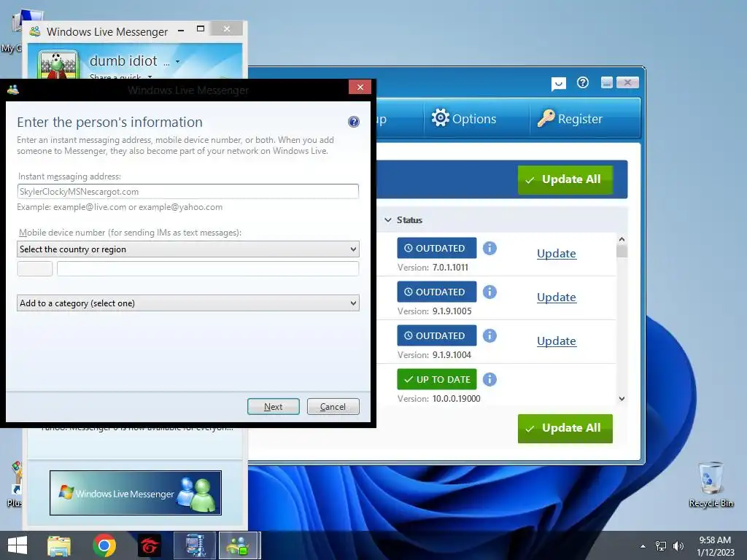Open the Garena app on the taskbar
The height and width of the screenshot is (560, 747).
[x=150, y=545]
